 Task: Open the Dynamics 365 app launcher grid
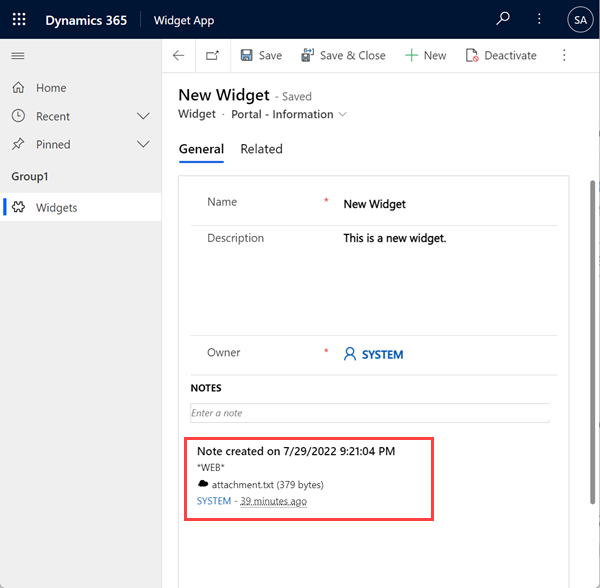tap(19, 19)
